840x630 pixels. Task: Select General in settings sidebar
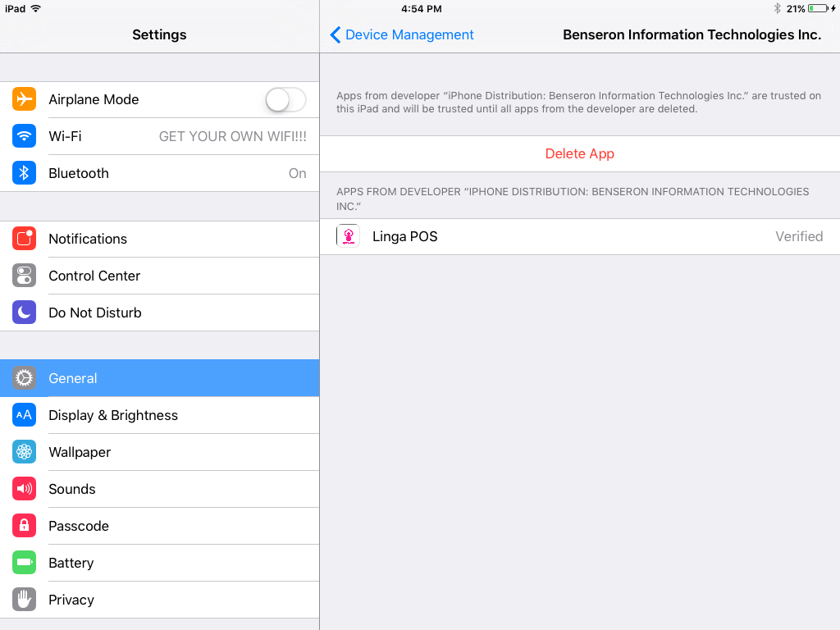click(x=160, y=378)
